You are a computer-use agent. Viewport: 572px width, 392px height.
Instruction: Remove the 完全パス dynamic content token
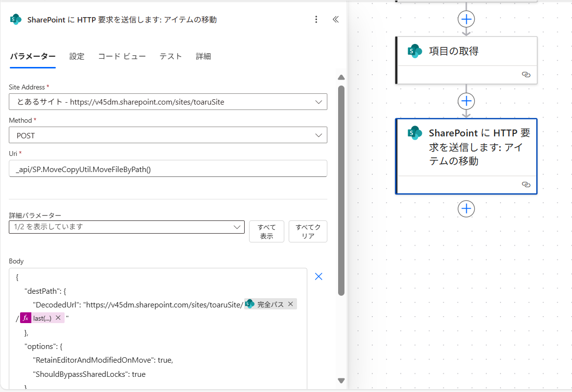click(x=290, y=304)
